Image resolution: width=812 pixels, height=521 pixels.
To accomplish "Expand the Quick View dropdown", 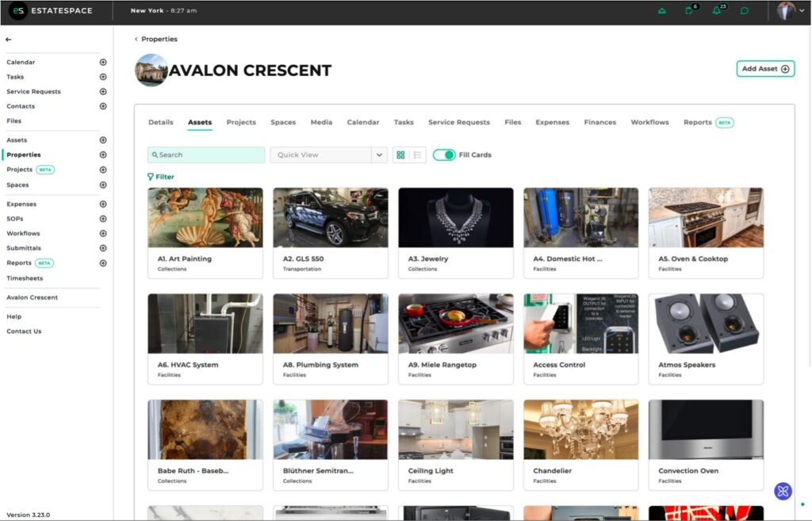I will click(379, 155).
